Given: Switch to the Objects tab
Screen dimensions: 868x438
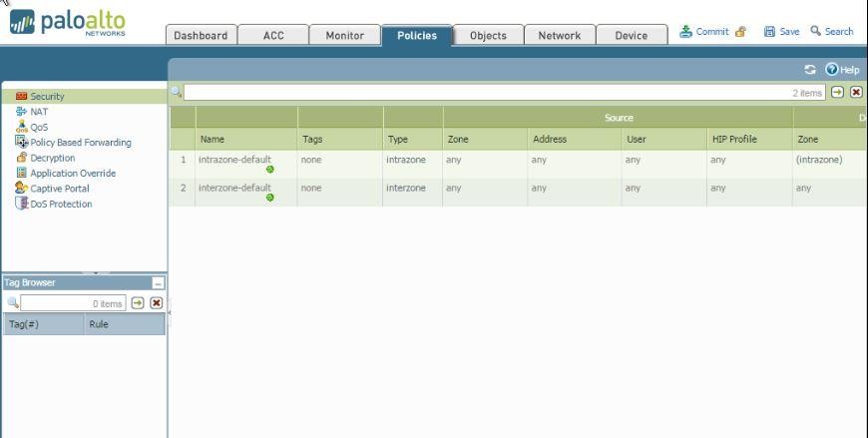Looking at the screenshot, I should click(x=488, y=35).
